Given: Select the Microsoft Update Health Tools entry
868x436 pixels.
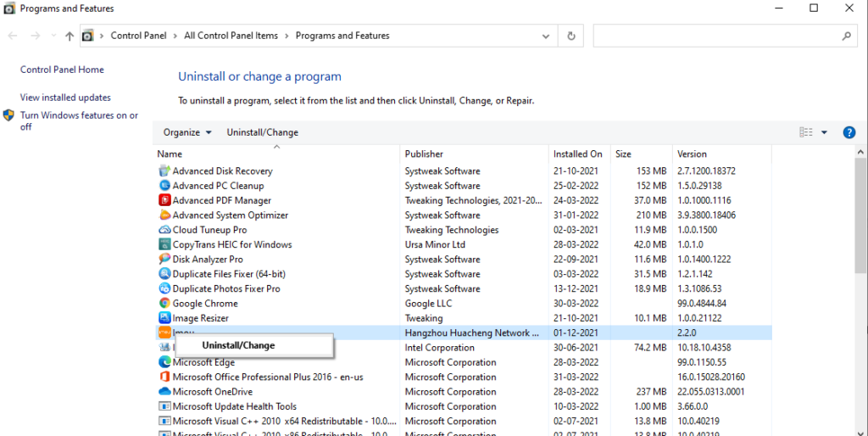Looking at the screenshot, I should pos(462,406).
